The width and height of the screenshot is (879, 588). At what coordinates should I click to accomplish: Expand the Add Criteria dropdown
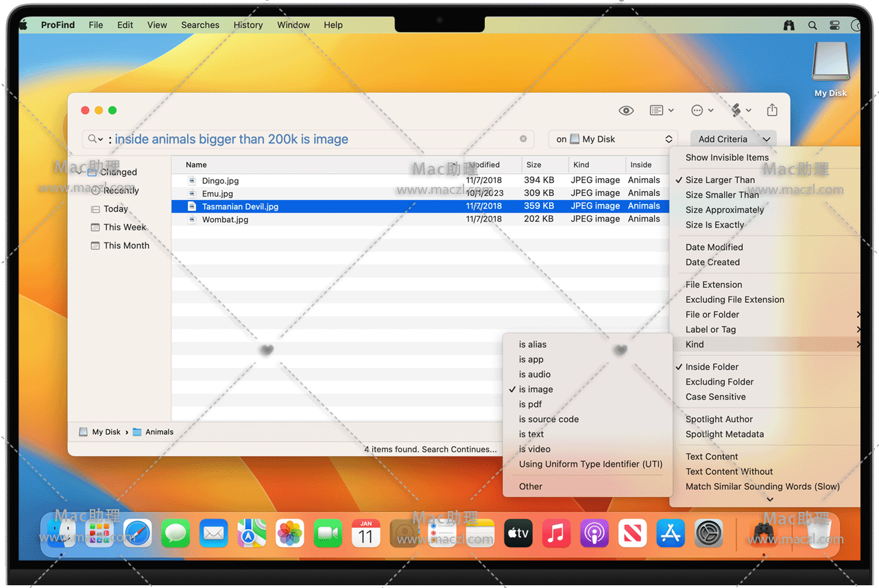(733, 139)
